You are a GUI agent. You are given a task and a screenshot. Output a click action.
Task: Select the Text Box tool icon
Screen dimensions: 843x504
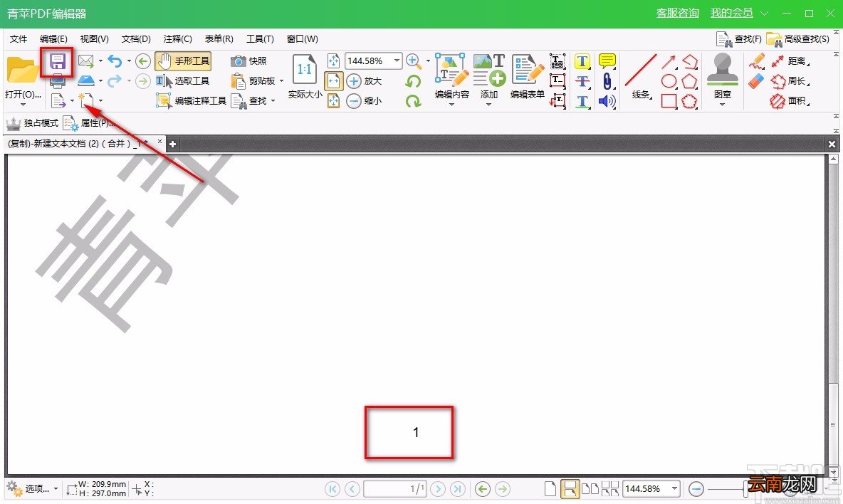click(x=557, y=81)
